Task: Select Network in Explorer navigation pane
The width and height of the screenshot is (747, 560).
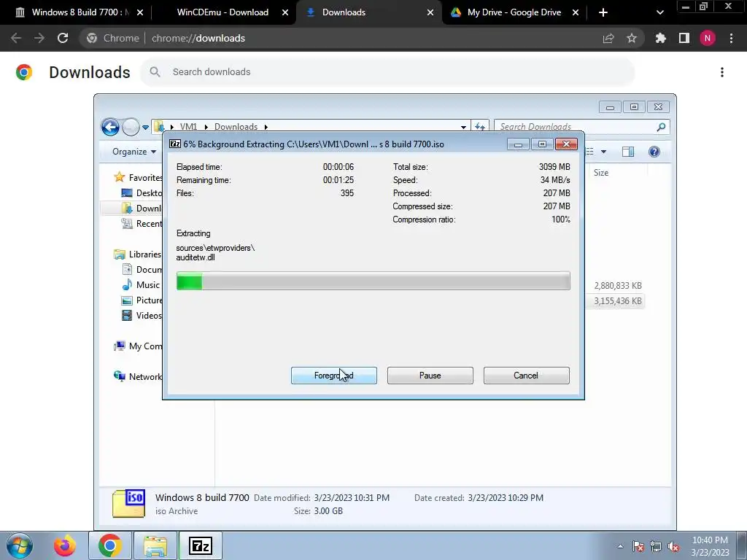Action: click(x=138, y=377)
